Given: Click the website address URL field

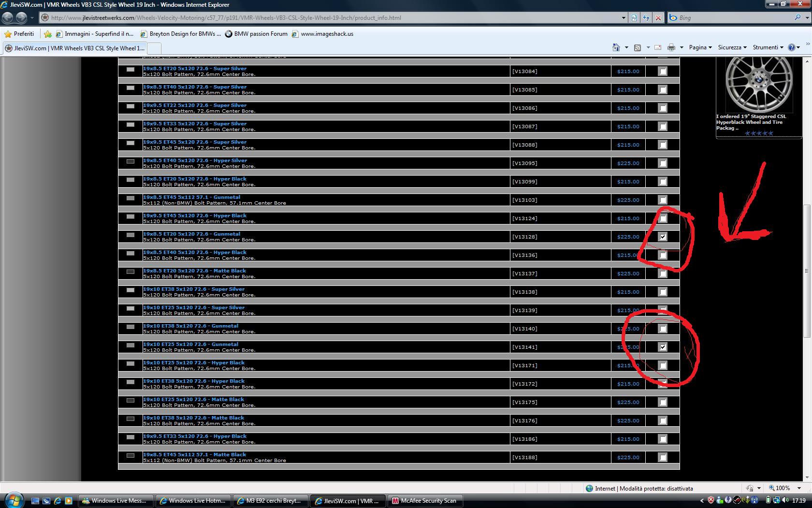Looking at the screenshot, I should [x=333, y=18].
